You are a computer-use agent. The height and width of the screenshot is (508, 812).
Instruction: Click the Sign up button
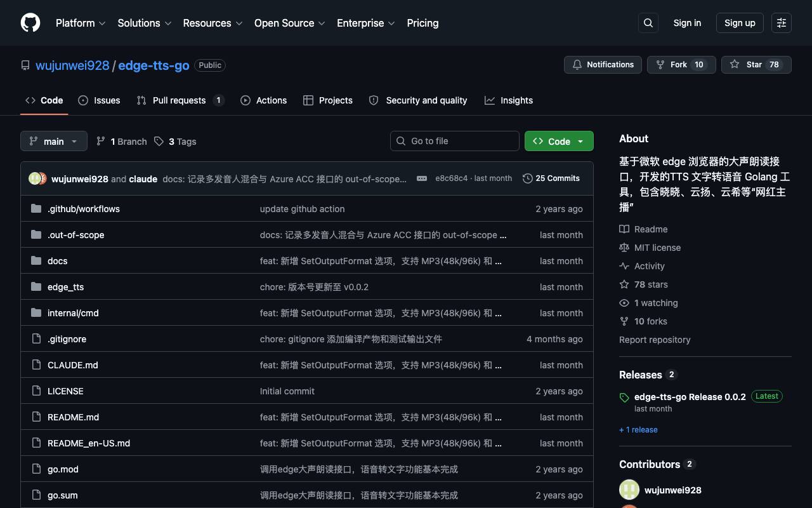click(740, 23)
